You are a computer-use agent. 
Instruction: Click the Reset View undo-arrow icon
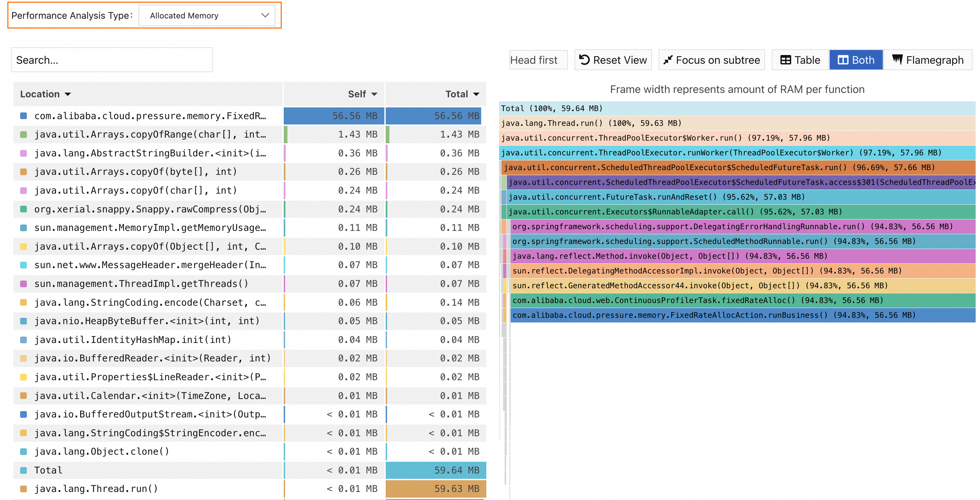[x=584, y=60]
